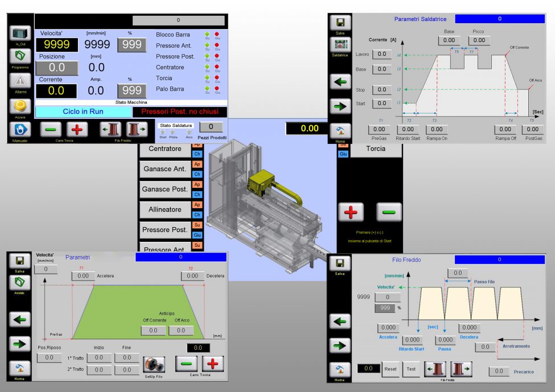The width and height of the screenshot is (555, 392).
Task: Toggle the Ch state for Allineatore
Action: [198, 214]
